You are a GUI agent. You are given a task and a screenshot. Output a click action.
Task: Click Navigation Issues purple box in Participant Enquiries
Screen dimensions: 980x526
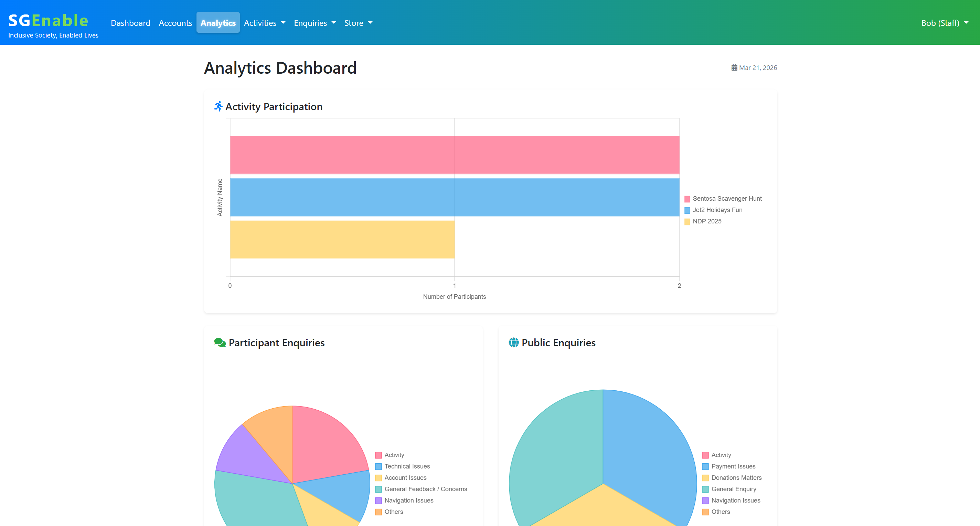point(378,501)
